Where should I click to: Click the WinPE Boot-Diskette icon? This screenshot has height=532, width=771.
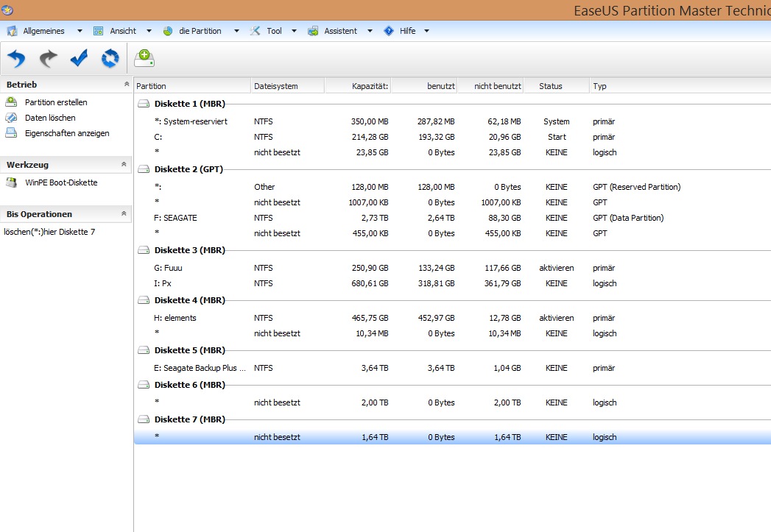point(11,182)
